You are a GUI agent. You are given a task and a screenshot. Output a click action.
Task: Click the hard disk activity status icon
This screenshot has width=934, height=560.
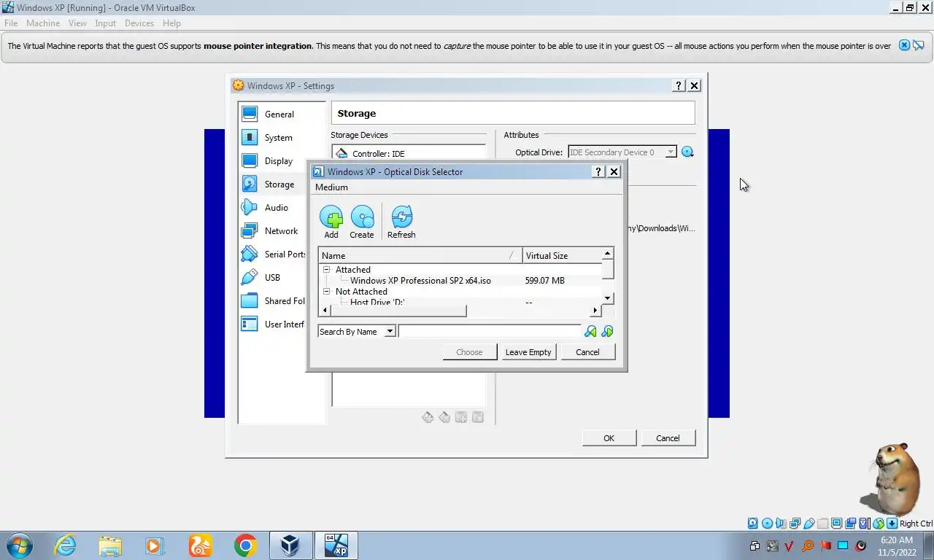(x=753, y=524)
